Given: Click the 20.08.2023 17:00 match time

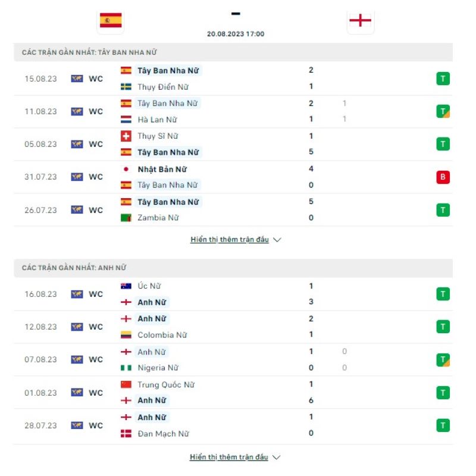Looking at the screenshot, I should [236, 34].
